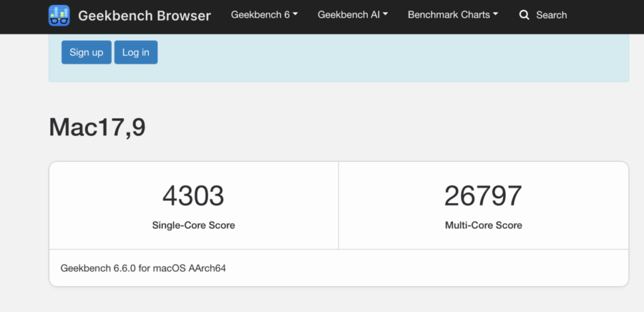The height and width of the screenshot is (312, 644).
Task: Open the Benchmark Charts dropdown menu
Action: (453, 14)
